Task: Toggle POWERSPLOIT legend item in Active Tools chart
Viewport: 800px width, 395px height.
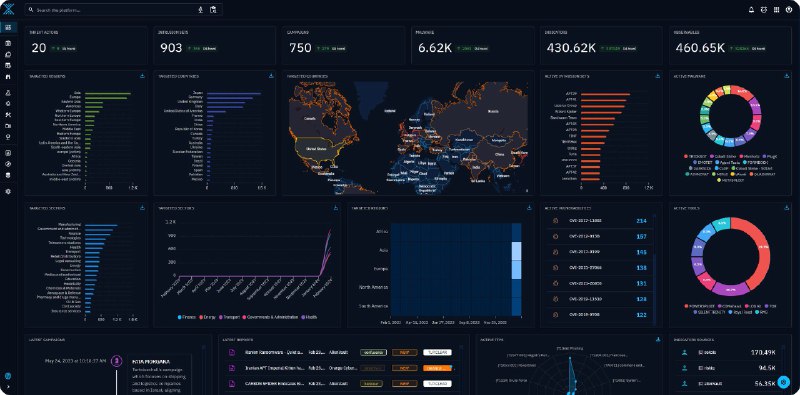Action: pos(698,307)
